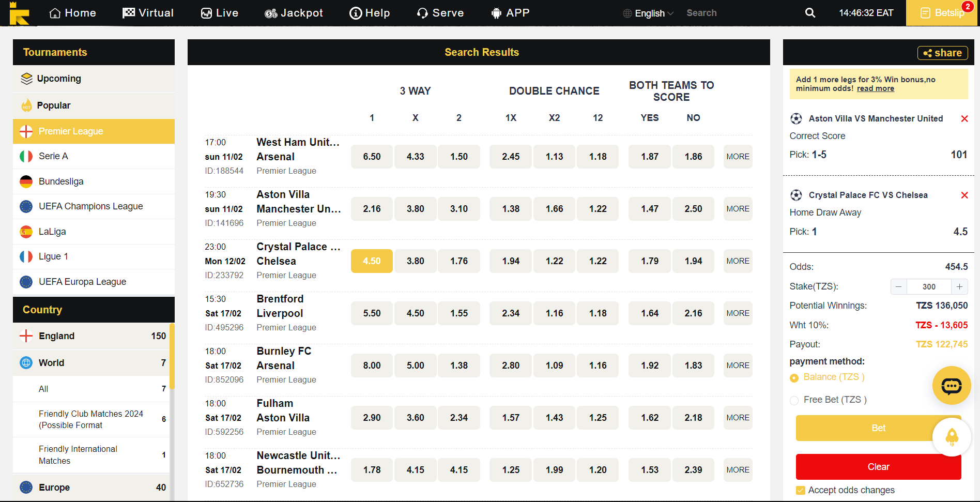Remove the Aston Villa VS Manchester United selection

coord(964,119)
